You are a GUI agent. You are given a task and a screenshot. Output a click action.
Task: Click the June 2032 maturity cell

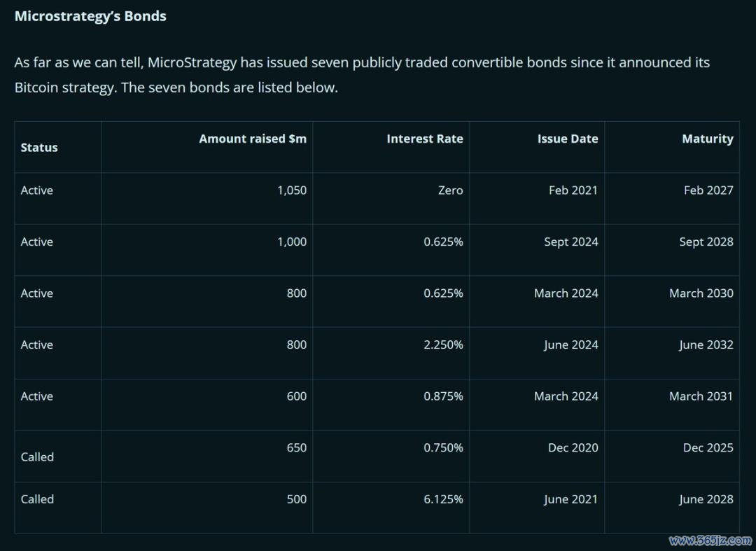(x=706, y=344)
